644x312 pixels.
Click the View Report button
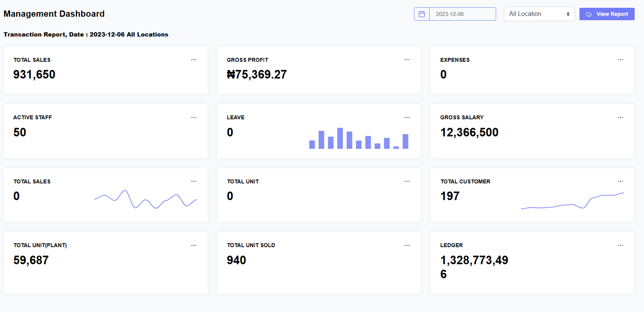(607, 14)
